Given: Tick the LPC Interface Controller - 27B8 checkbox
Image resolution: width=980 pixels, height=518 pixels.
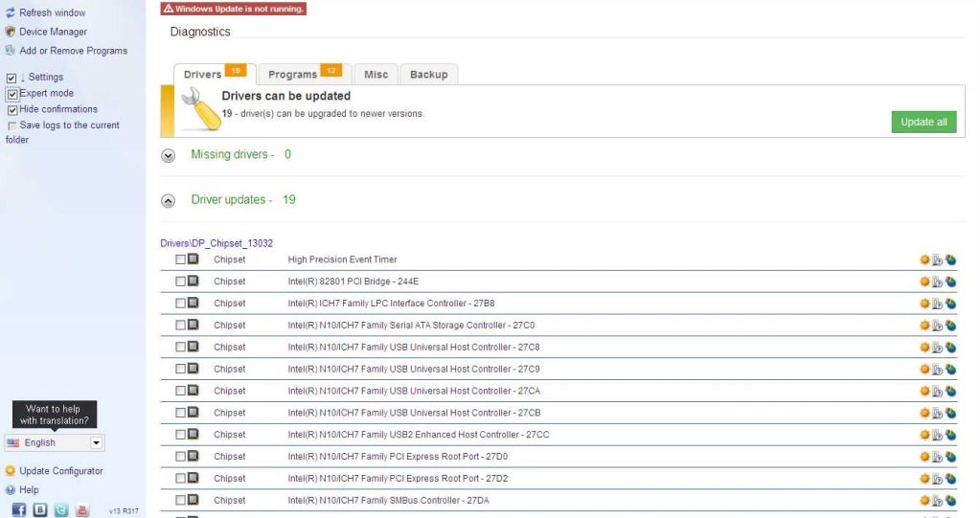Looking at the screenshot, I should [181, 304].
